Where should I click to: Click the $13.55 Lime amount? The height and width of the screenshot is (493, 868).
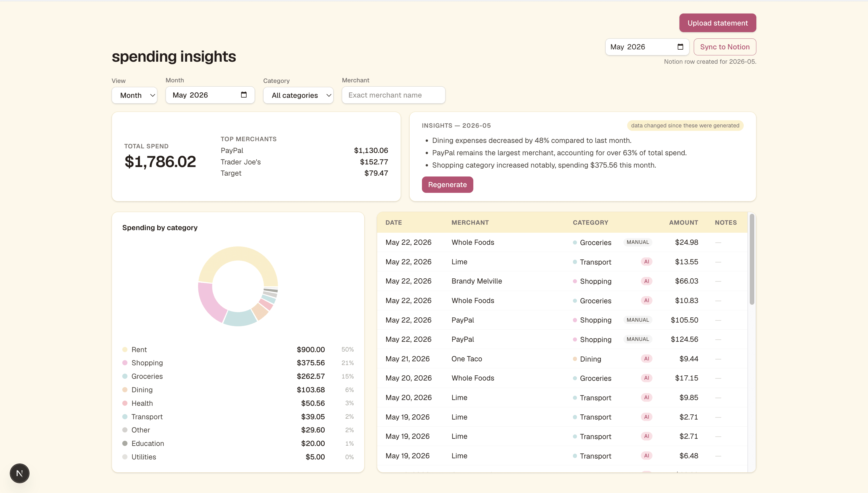686,262
